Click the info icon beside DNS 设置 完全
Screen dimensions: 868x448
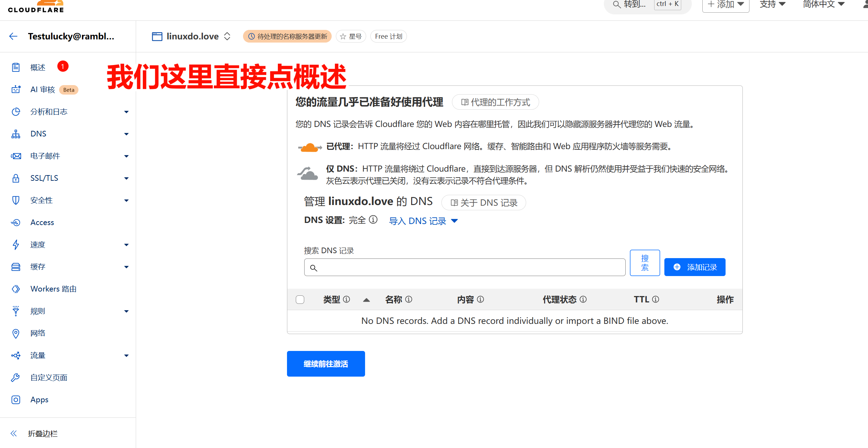click(x=373, y=220)
